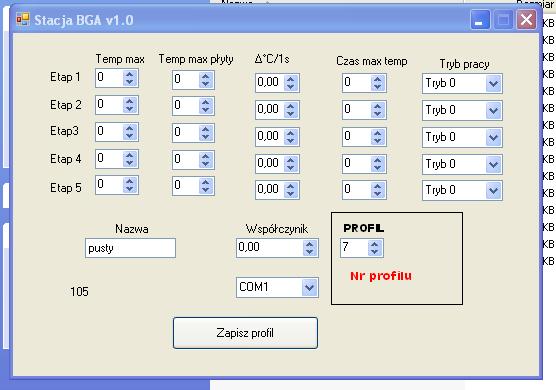Decrease Etap 2 Temp max płyty value
The height and width of the screenshot is (390, 556).
(x=206, y=110)
